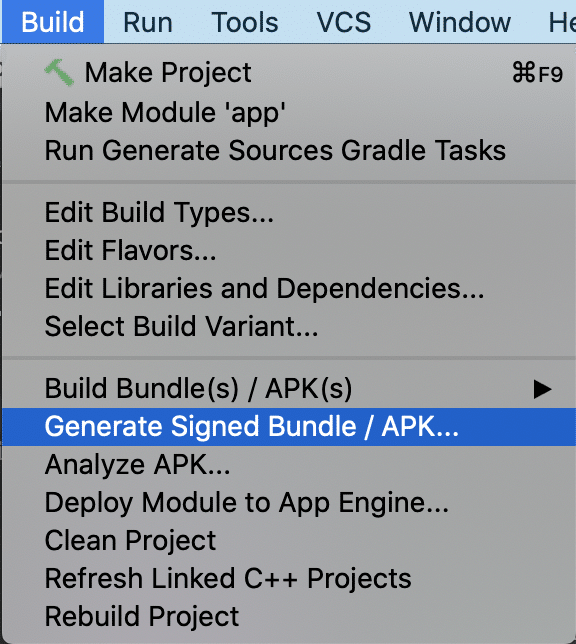Click the green hammer Make Project icon
Viewport: 576px width, 644px height.
point(59,73)
